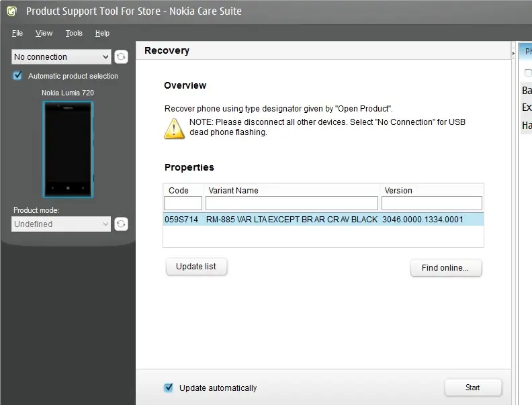The image size is (532, 405).
Task: Click the Version filter input field
Action: coord(431,204)
